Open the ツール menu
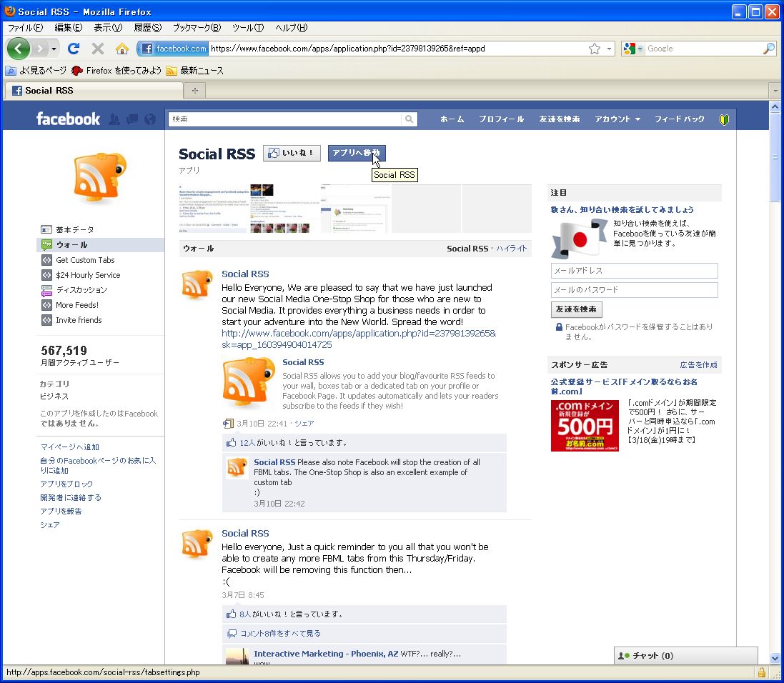 [248, 27]
